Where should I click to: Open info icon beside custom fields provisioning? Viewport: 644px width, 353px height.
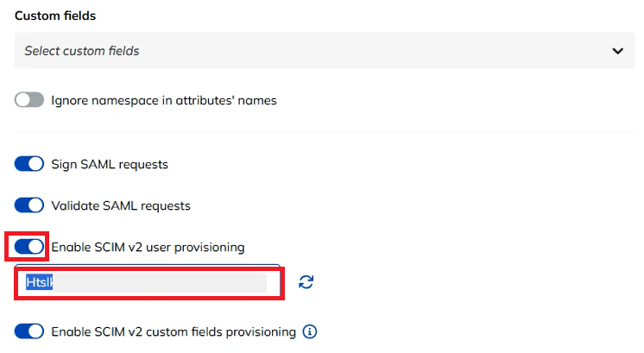coord(310,331)
